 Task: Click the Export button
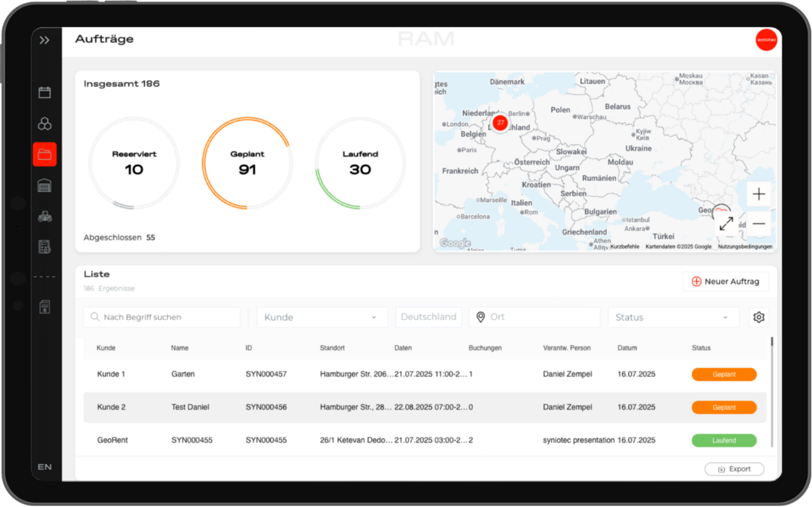pyautogui.click(x=734, y=469)
